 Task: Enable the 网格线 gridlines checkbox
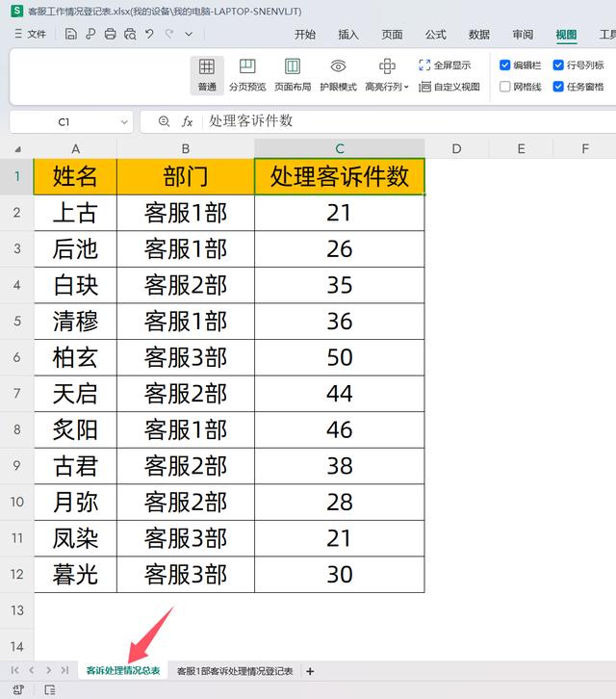505,87
